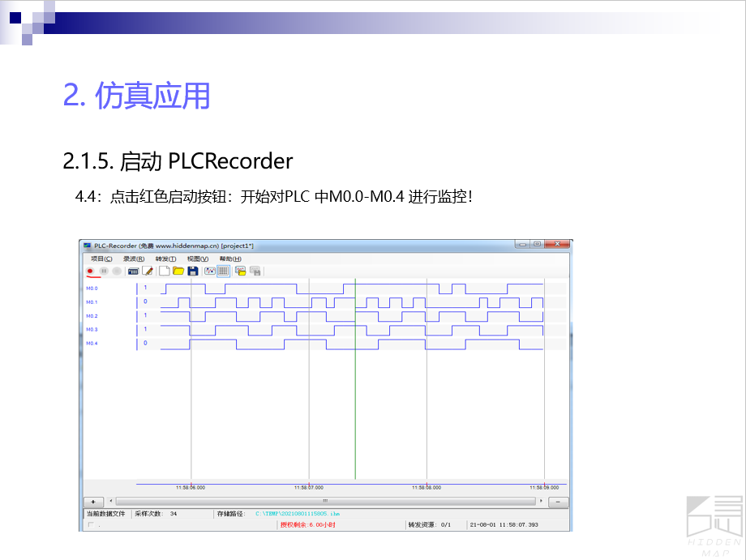Open the 项目(C) menu
The height and width of the screenshot is (560, 746).
(101, 259)
